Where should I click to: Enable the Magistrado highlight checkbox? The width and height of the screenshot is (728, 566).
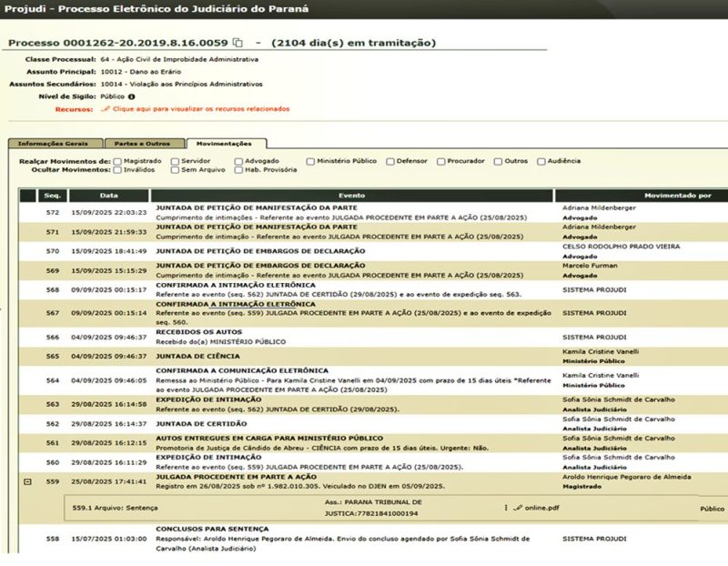(117, 161)
